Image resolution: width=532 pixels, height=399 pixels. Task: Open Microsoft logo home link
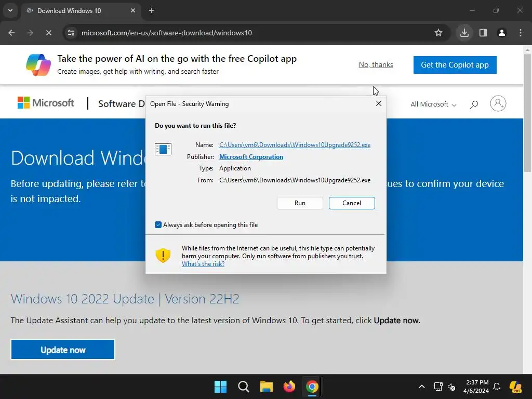[46, 103]
